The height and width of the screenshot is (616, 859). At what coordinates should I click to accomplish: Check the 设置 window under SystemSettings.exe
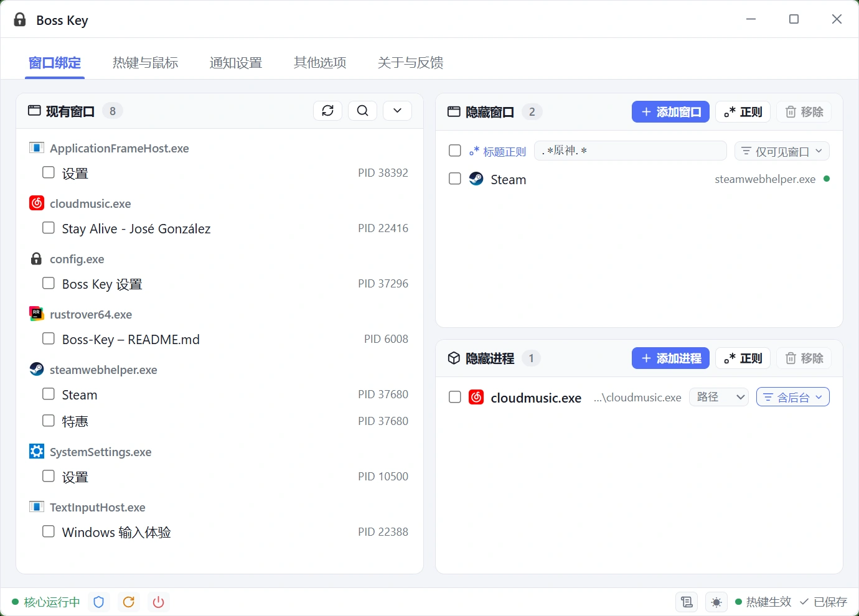49,476
